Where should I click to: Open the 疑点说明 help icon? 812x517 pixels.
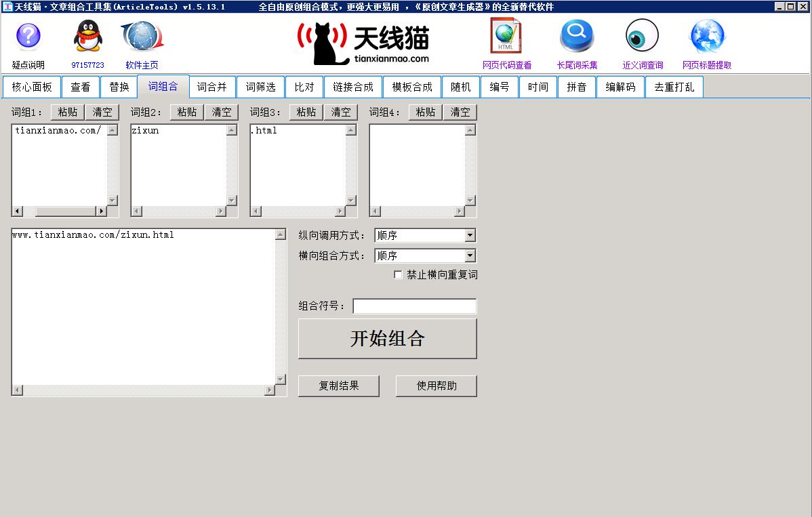point(28,36)
